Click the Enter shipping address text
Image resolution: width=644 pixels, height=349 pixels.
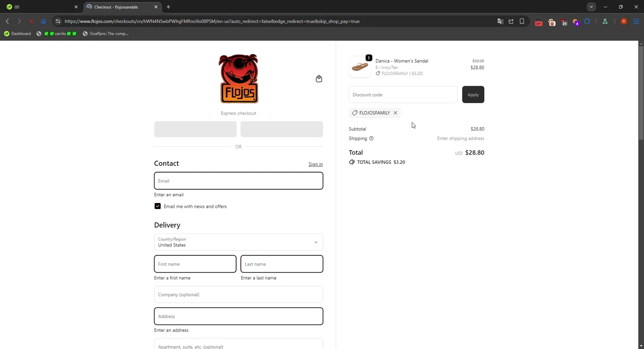(461, 138)
